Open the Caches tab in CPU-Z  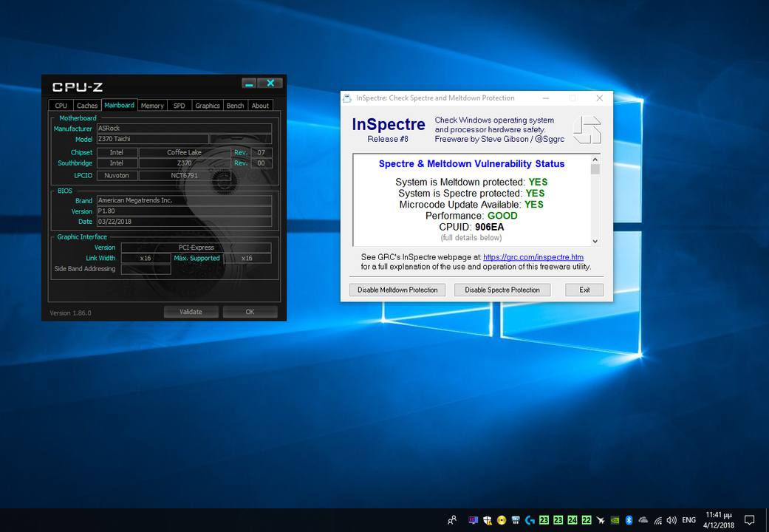[x=87, y=106]
